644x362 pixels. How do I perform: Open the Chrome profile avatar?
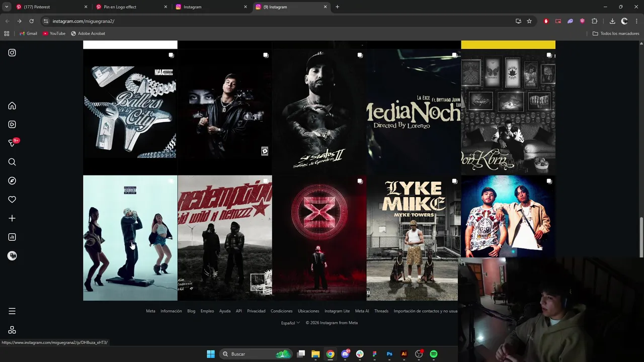pos(624,21)
